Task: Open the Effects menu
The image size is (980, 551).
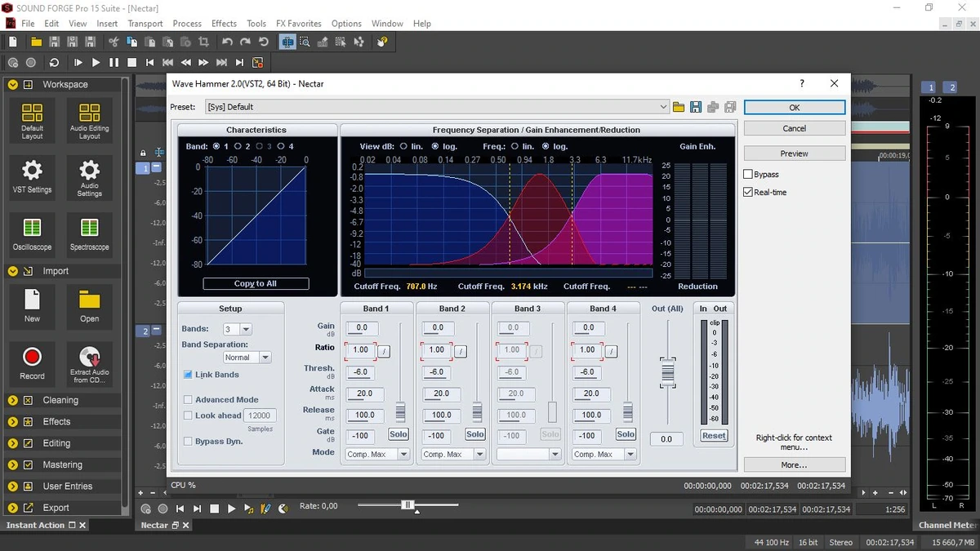Action: click(x=224, y=24)
